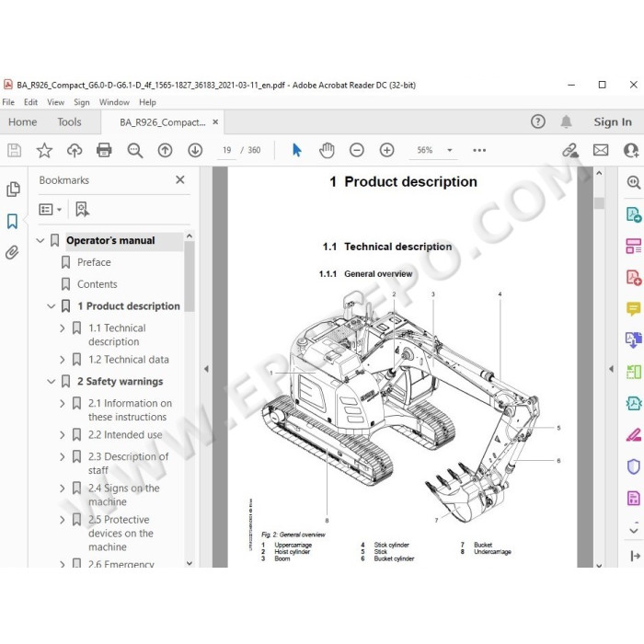Open bookmark options dropdown
This screenshot has height=644, width=644.
pyautogui.click(x=50, y=210)
